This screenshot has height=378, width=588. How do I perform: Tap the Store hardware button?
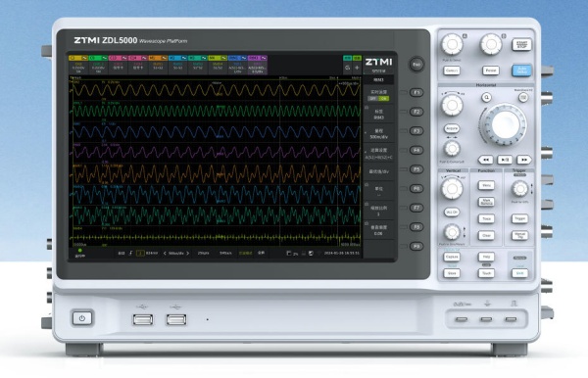pyautogui.click(x=452, y=273)
